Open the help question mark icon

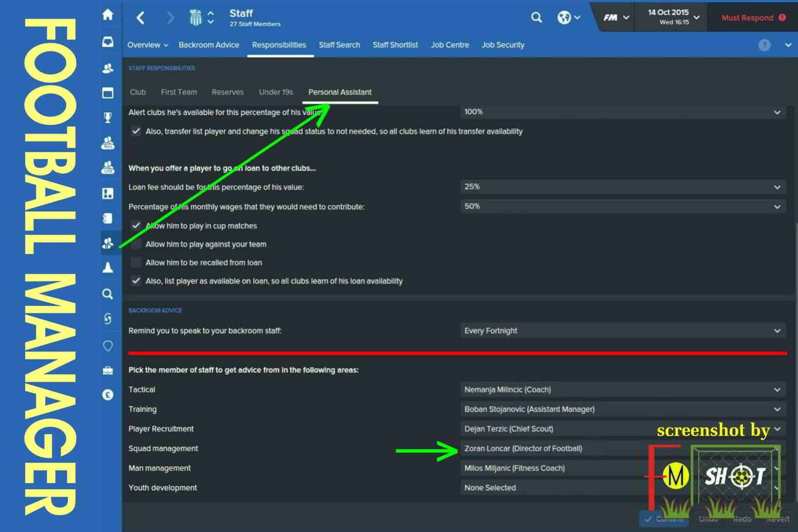click(x=764, y=45)
